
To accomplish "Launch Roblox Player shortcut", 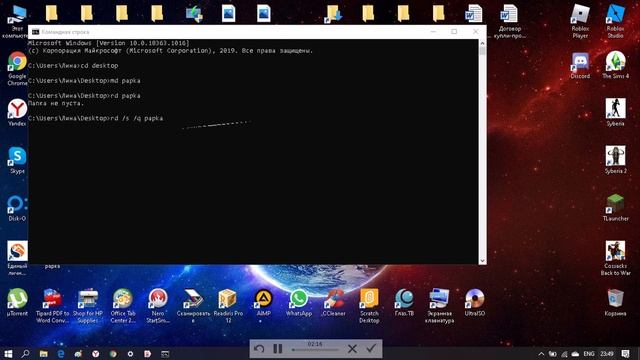I will [x=580, y=21].
